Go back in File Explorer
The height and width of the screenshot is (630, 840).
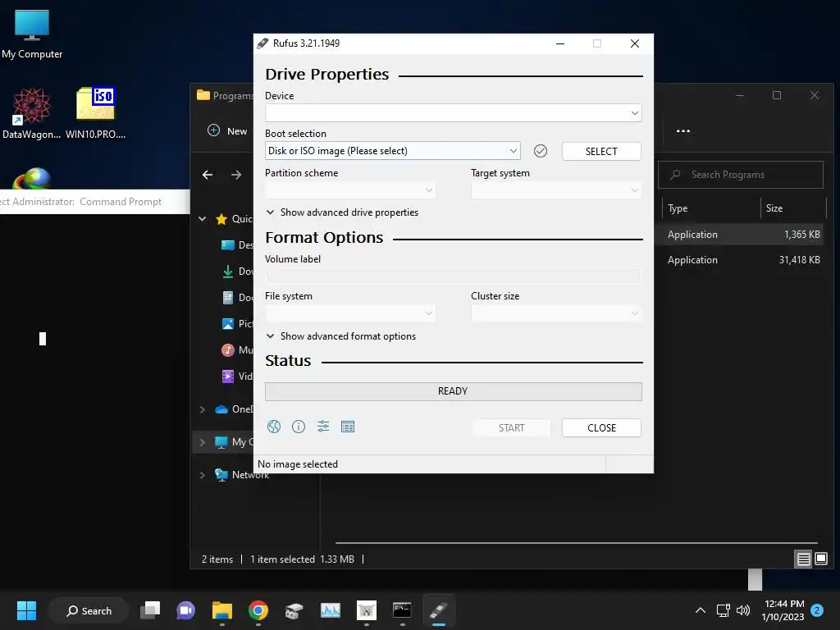click(208, 175)
